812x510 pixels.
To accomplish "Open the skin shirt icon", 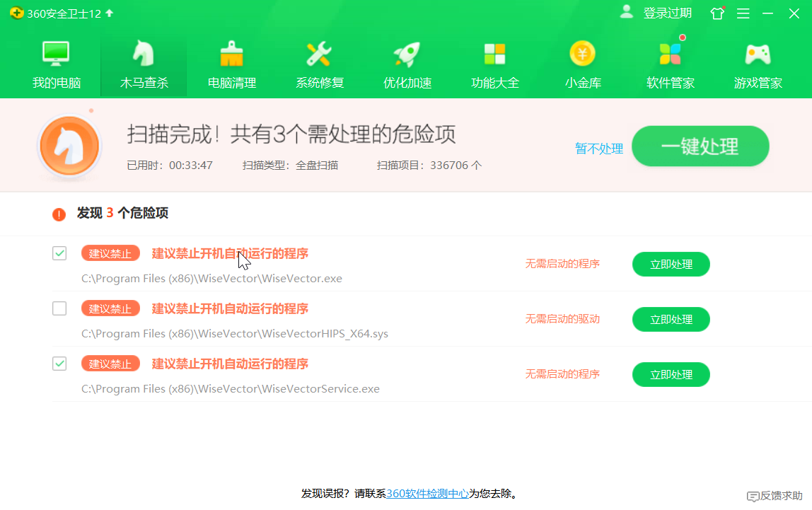I will [x=718, y=13].
